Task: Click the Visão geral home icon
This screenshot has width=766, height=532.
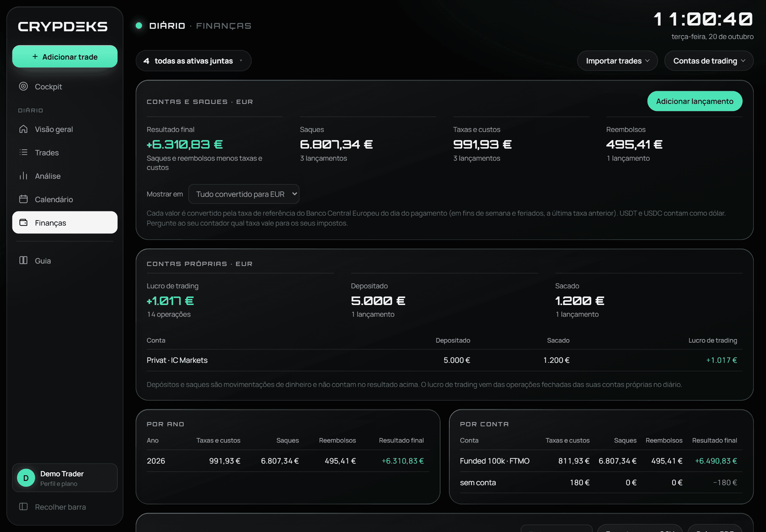Action: point(23,129)
